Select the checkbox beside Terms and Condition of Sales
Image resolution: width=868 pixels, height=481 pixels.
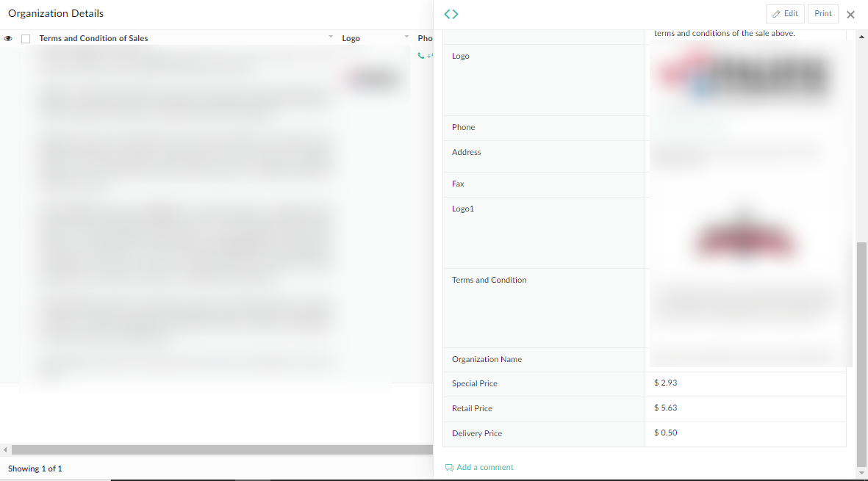(26, 37)
